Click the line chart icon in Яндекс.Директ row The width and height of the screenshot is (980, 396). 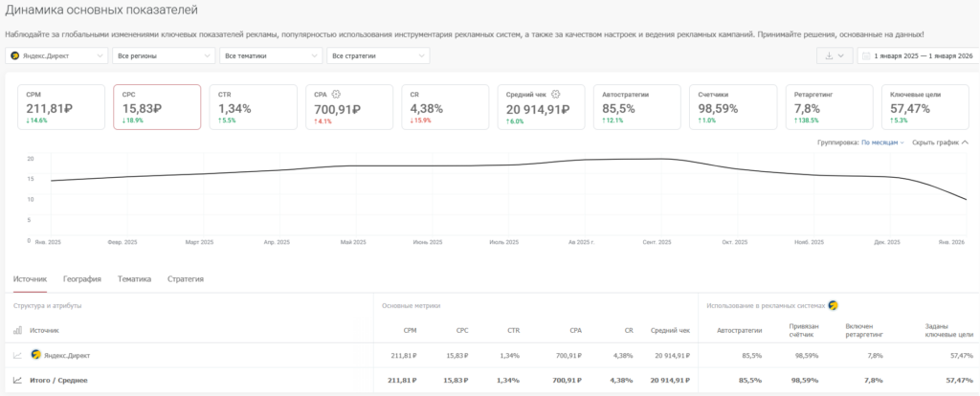click(x=18, y=355)
